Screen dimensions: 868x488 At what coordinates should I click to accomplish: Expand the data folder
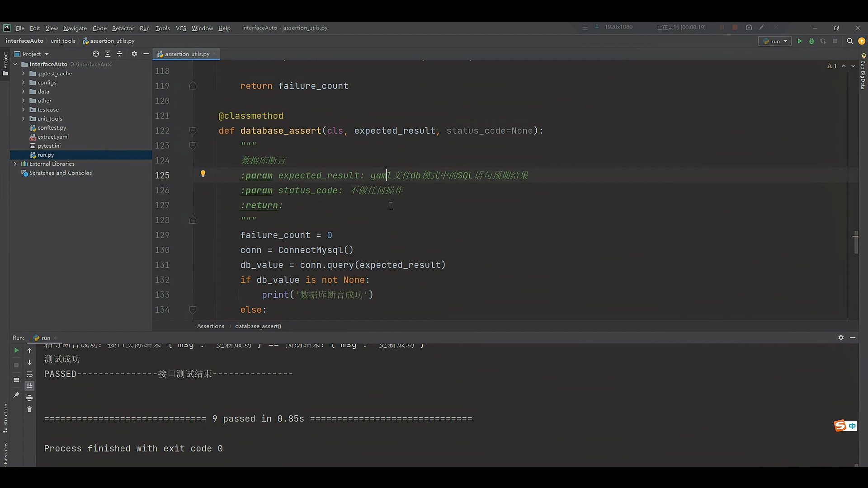click(23, 91)
